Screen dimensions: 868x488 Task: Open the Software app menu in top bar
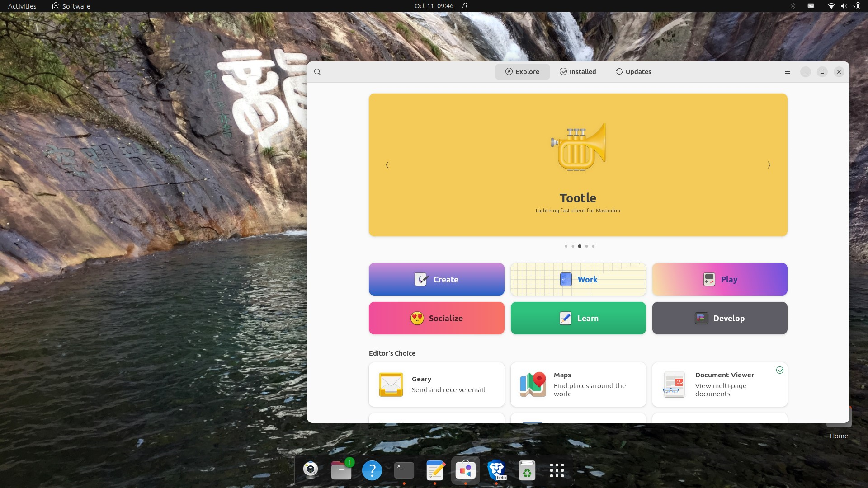(71, 6)
